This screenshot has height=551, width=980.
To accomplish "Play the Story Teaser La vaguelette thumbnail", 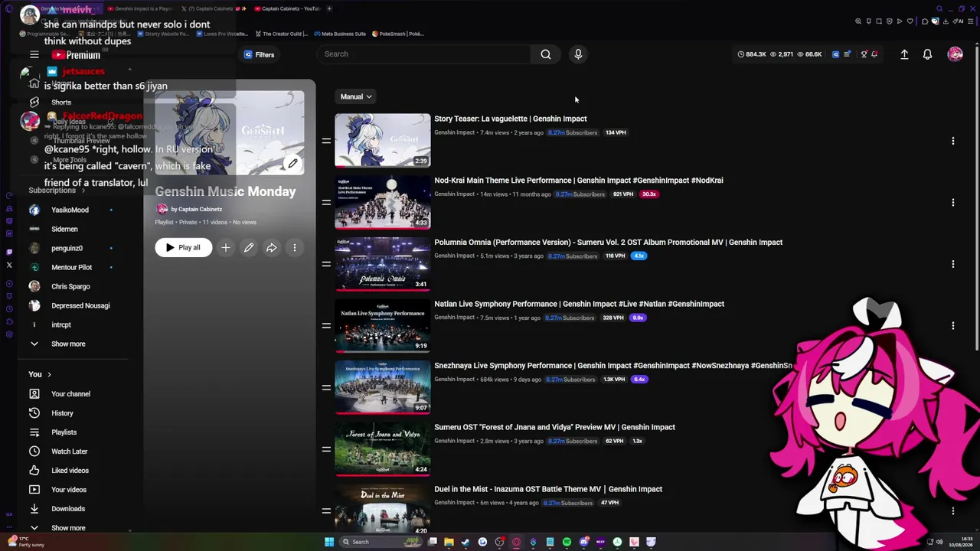I will [383, 140].
